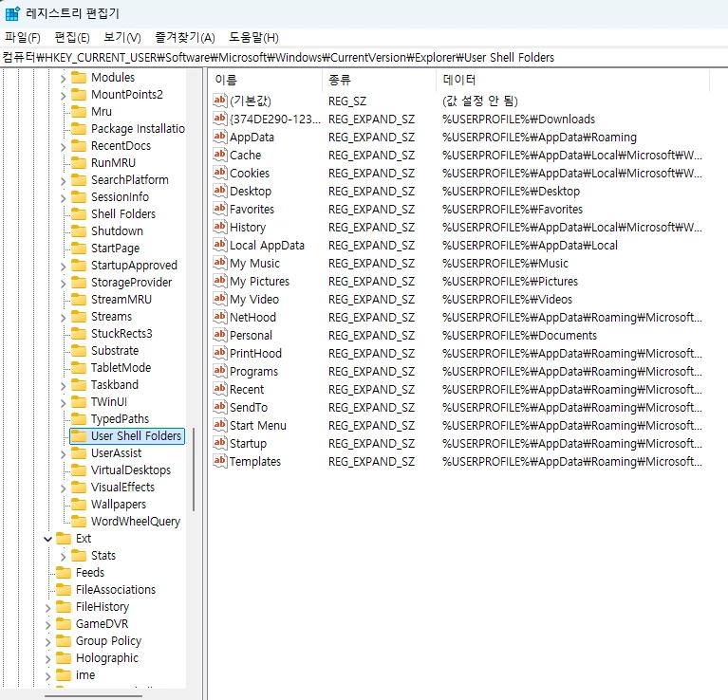Screen dimensions: 728x700
Task: Open the 도움말(H) menu
Action: pos(253,38)
